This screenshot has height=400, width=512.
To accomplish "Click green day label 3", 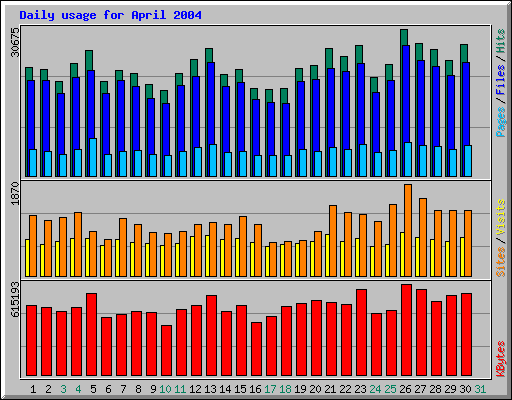I will 63,389.
